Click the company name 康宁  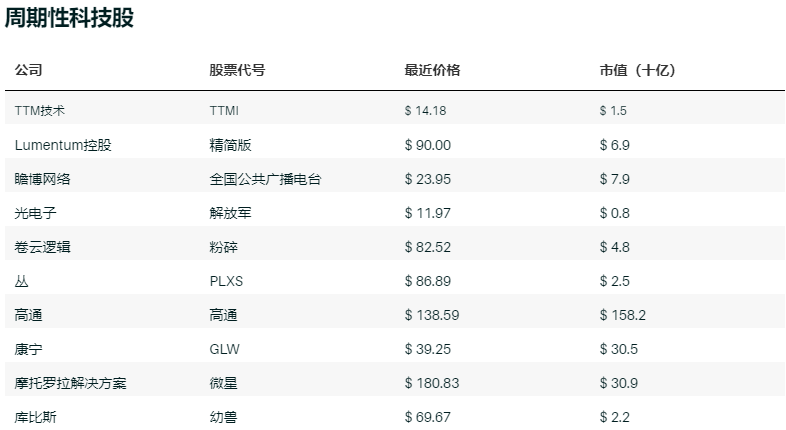(29, 350)
